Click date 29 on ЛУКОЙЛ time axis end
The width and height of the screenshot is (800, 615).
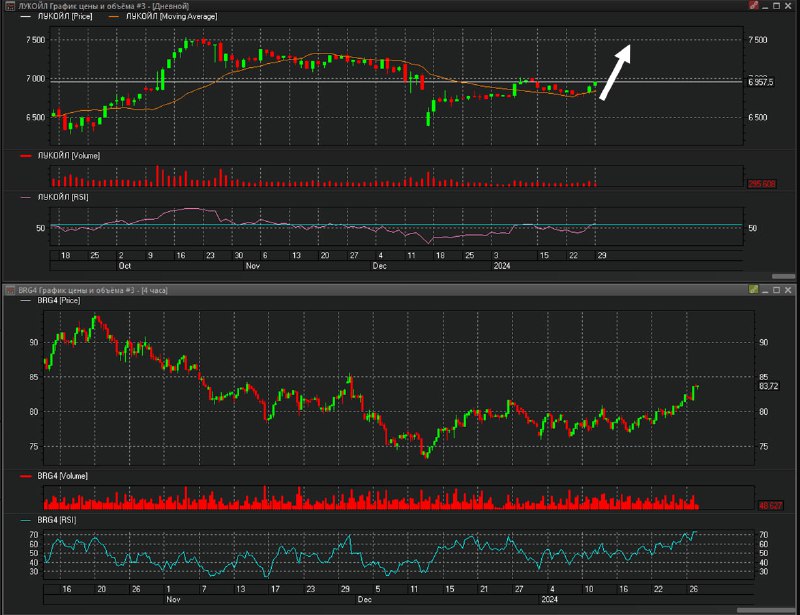tap(602, 255)
